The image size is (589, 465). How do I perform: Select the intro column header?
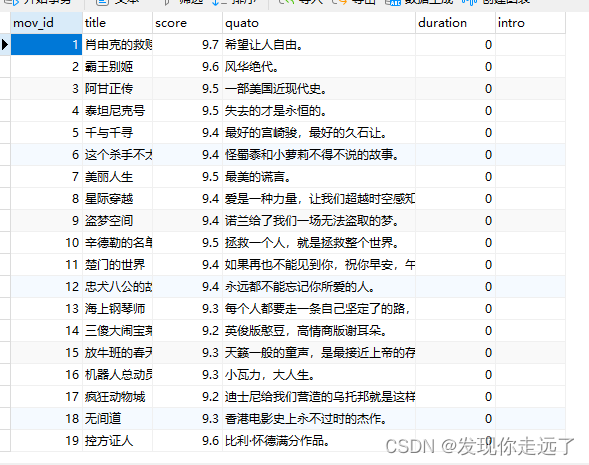point(530,23)
